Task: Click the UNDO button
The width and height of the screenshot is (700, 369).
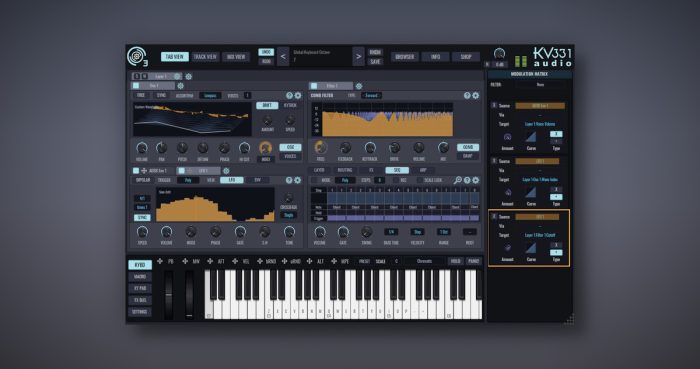Action: [x=266, y=52]
